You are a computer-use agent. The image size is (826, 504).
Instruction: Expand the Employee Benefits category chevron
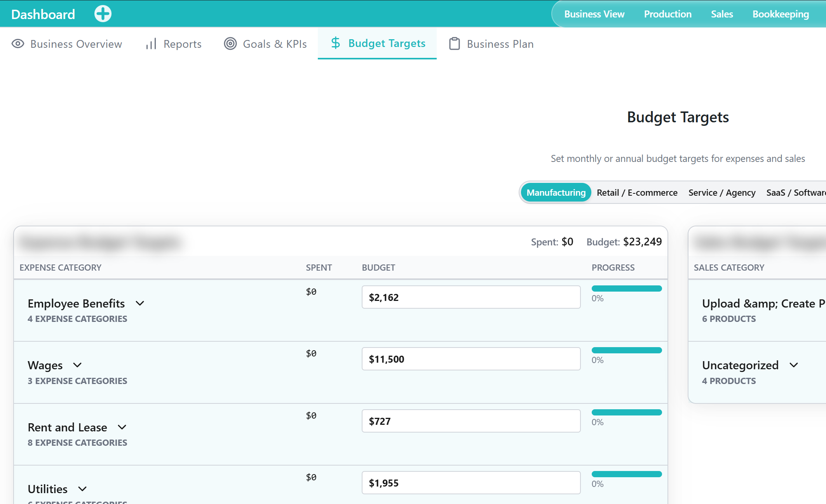pyautogui.click(x=140, y=303)
